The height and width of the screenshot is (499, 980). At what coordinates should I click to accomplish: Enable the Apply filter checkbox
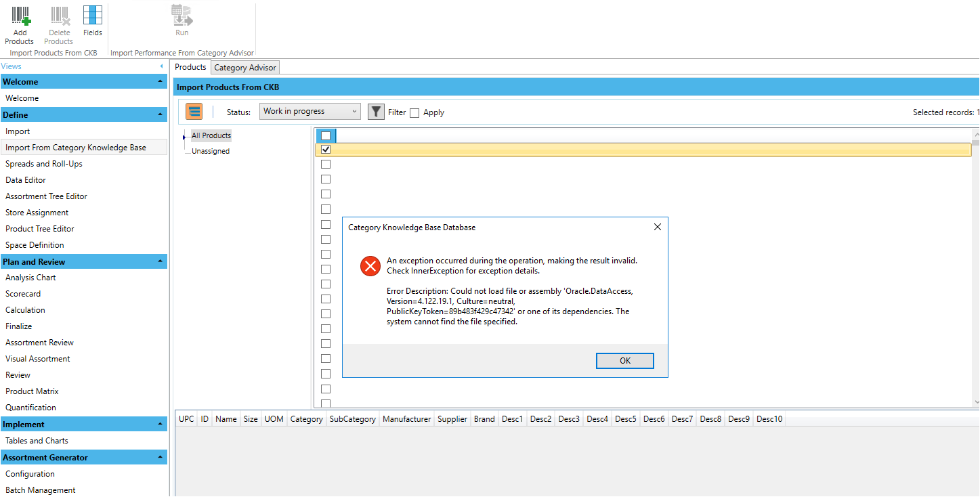pos(414,113)
